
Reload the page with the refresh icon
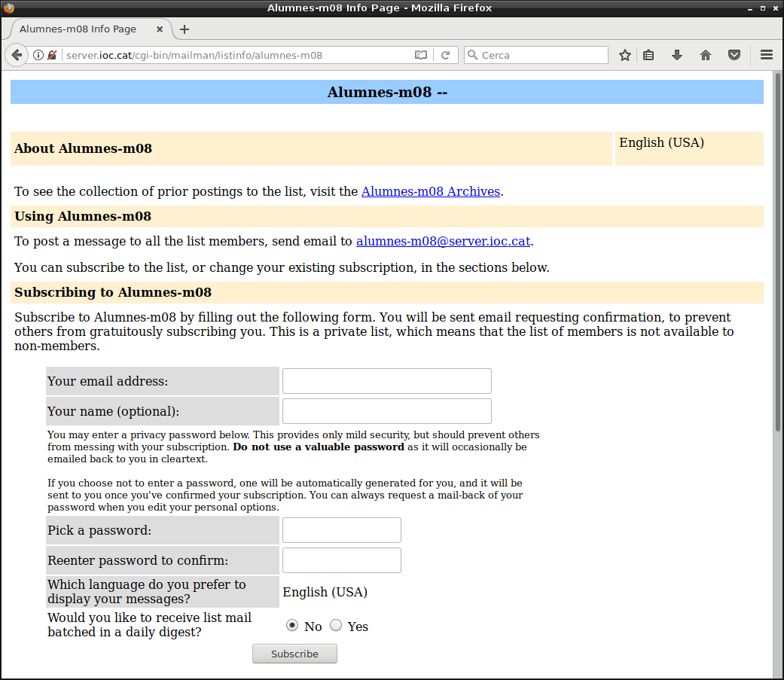(445, 55)
